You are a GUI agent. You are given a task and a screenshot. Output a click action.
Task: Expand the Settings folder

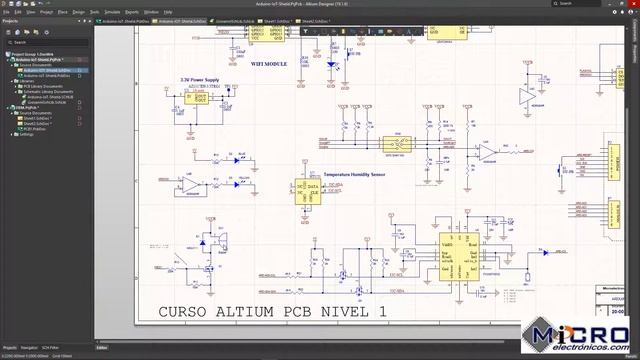click(x=12, y=134)
